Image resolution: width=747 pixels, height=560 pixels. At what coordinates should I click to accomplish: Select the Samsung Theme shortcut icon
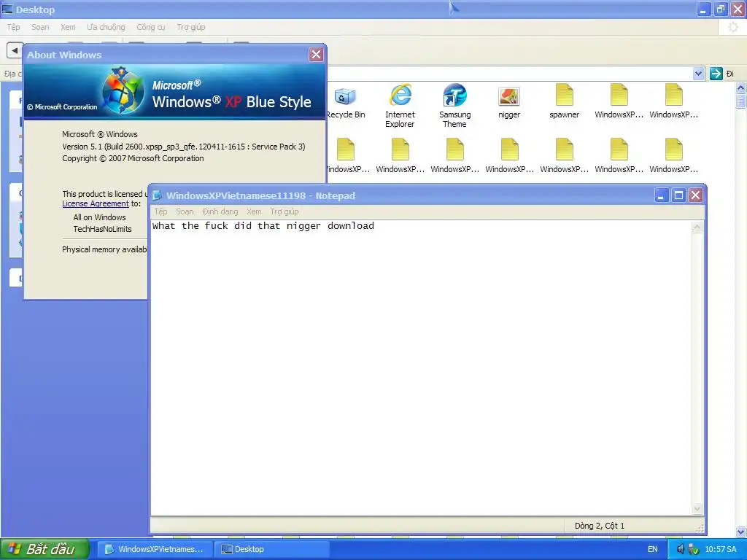[x=455, y=96]
